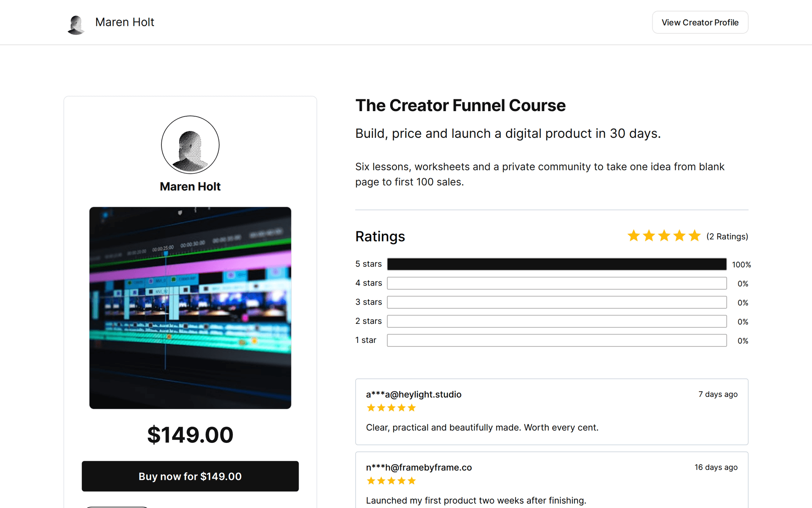Click star rating on framebyframe.co review
812x508 pixels.
point(391,481)
